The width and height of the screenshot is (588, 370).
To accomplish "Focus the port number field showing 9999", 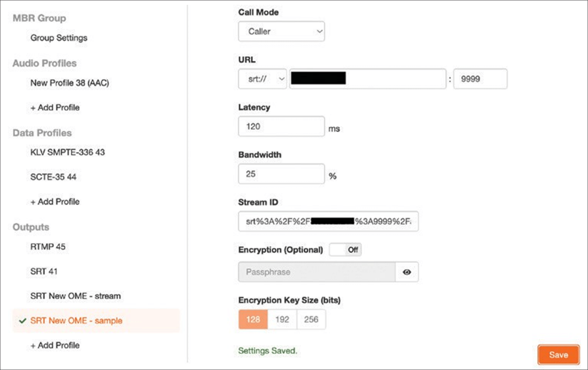I will point(480,79).
